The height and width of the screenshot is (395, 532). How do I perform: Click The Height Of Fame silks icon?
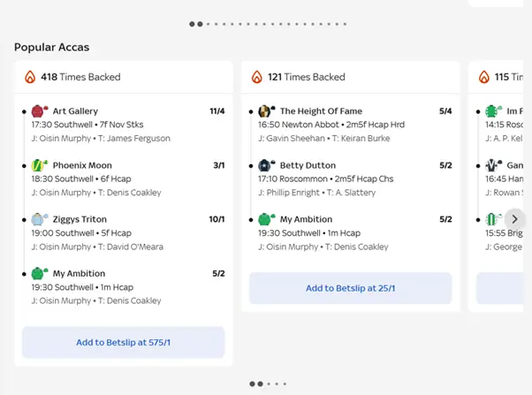coord(266,111)
